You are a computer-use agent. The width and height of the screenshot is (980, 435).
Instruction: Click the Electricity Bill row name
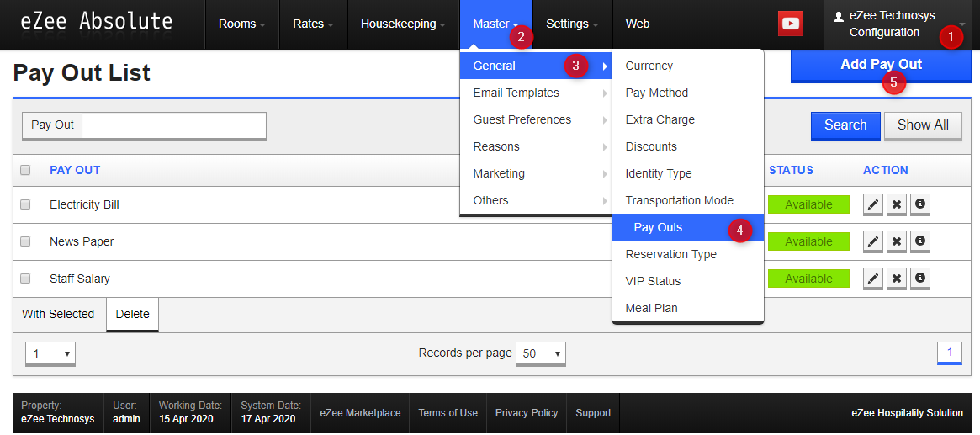(84, 204)
